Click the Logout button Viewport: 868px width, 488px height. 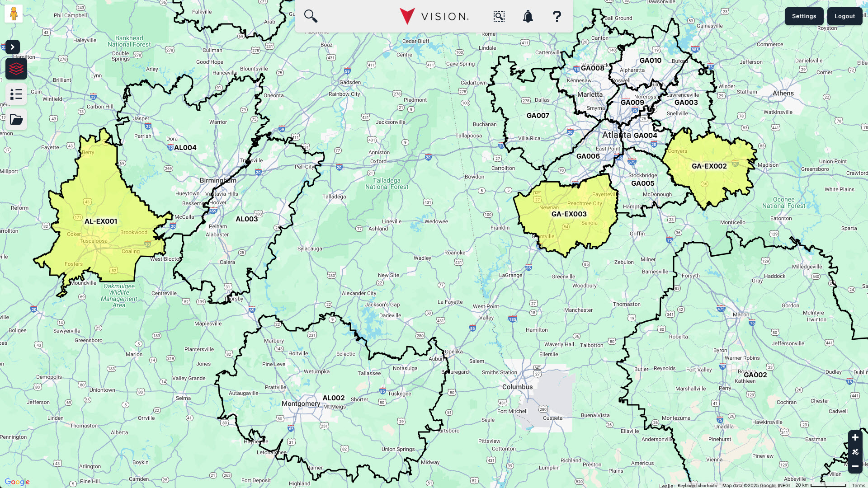tap(844, 16)
